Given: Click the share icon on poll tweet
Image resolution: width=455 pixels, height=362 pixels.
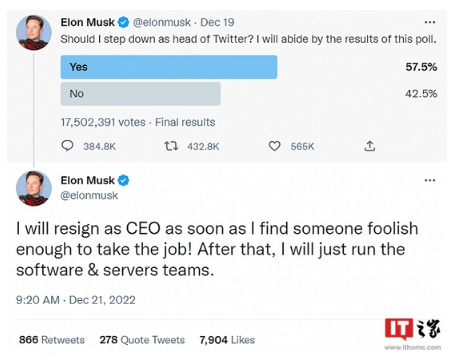Looking at the screenshot, I should [x=369, y=146].
